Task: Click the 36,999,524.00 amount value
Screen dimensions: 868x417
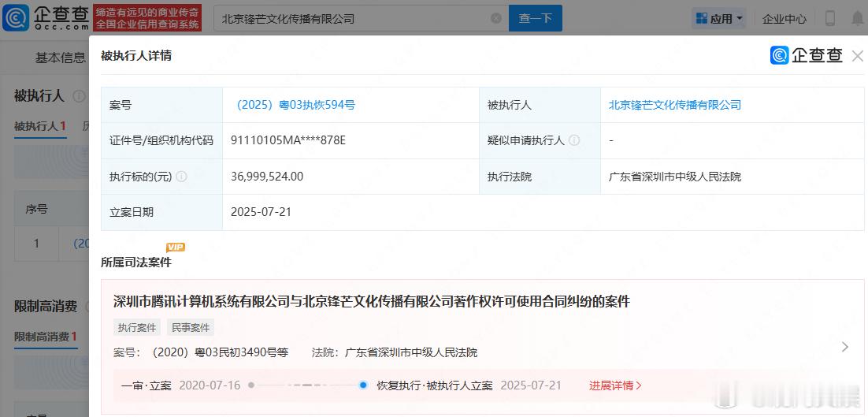Action: pos(267,177)
